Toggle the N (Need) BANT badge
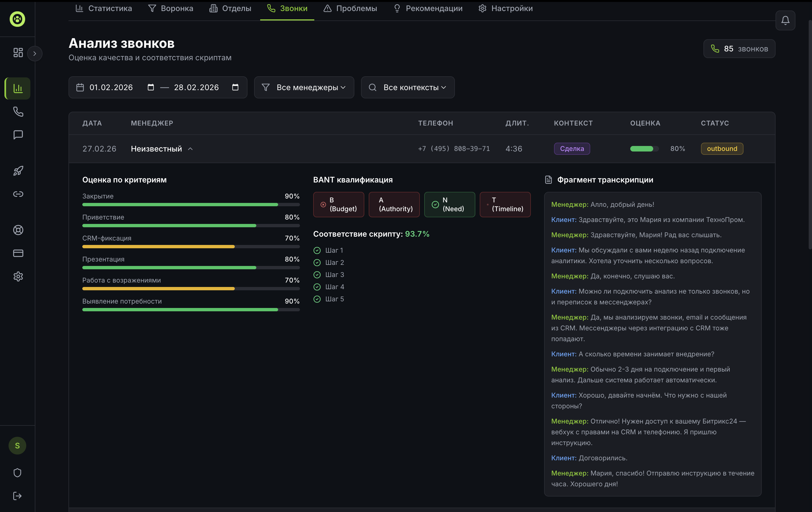 (449, 205)
